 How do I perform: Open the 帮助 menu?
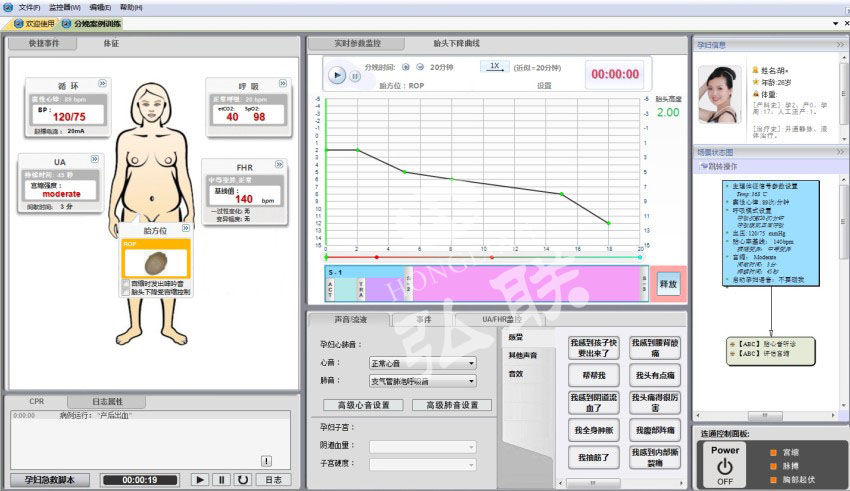click(x=131, y=8)
